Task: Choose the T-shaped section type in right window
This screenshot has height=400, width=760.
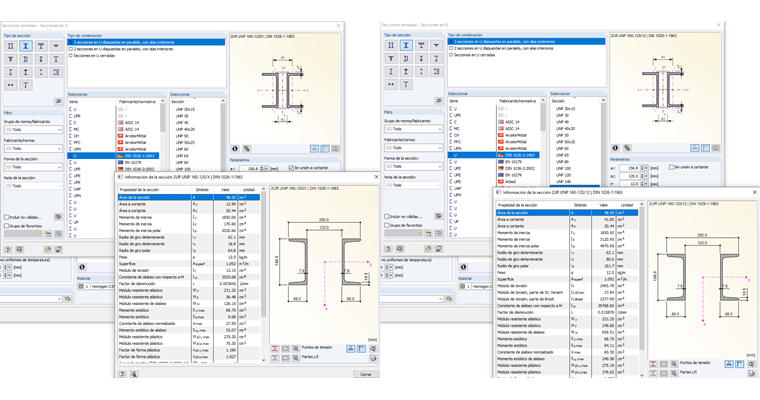Action: 421,45
